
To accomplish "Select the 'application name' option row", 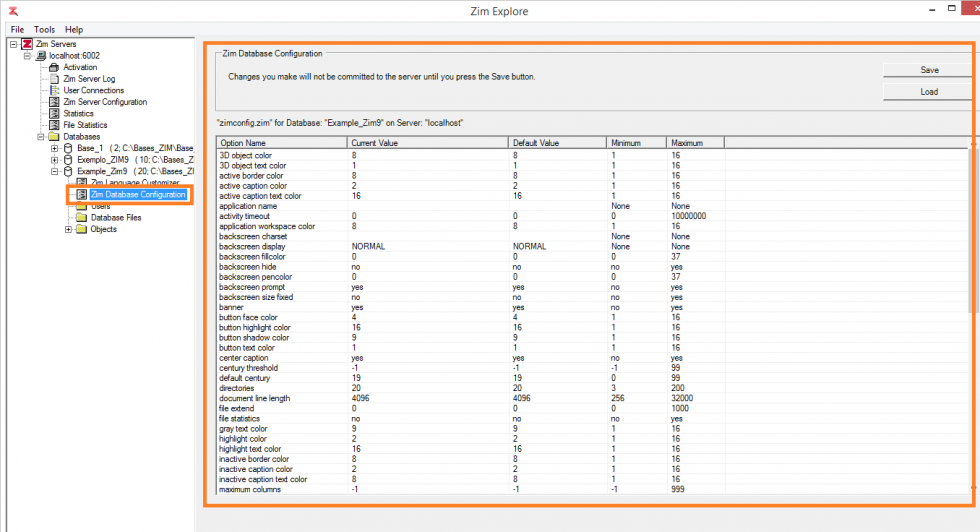I will (594, 206).
